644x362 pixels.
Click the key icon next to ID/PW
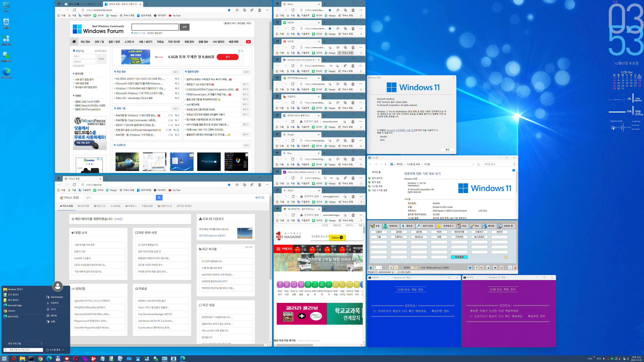(412, 268)
